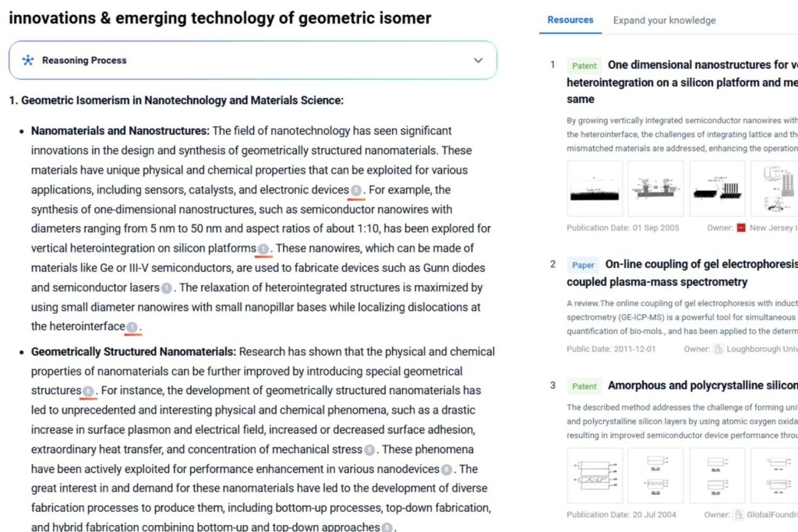Click the citation badge after 'semiconductor lasers'
This screenshot has height=532, width=798.
[x=166, y=288]
